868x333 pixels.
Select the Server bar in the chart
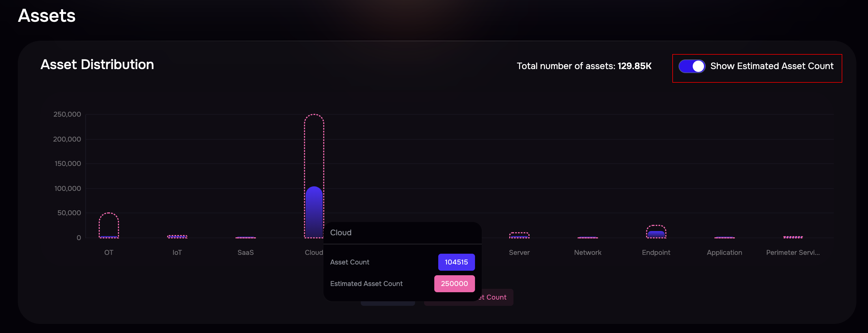[x=519, y=236]
